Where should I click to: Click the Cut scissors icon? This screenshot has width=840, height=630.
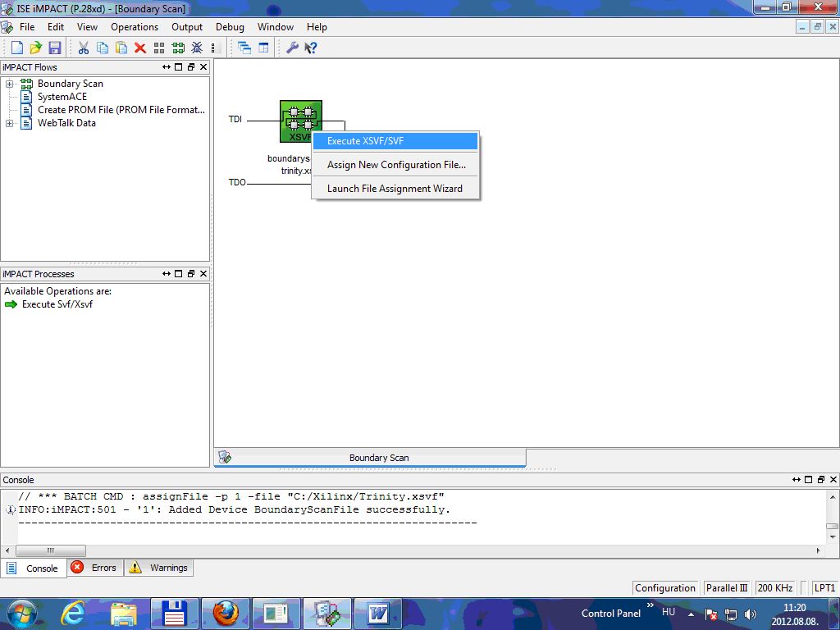84,48
